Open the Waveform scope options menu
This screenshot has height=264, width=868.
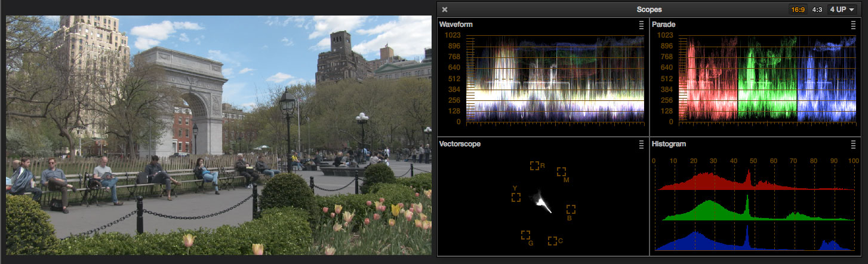click(x=641, y=25)
